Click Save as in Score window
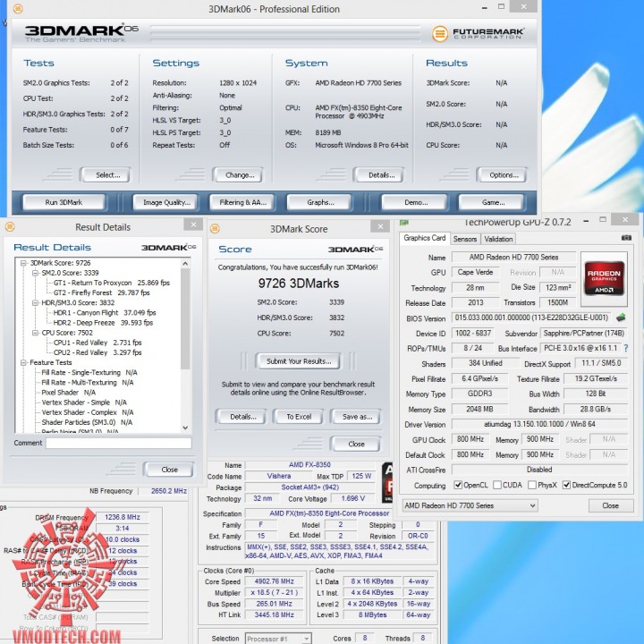The height and width of the screenshot is (644, 644). 357,417
